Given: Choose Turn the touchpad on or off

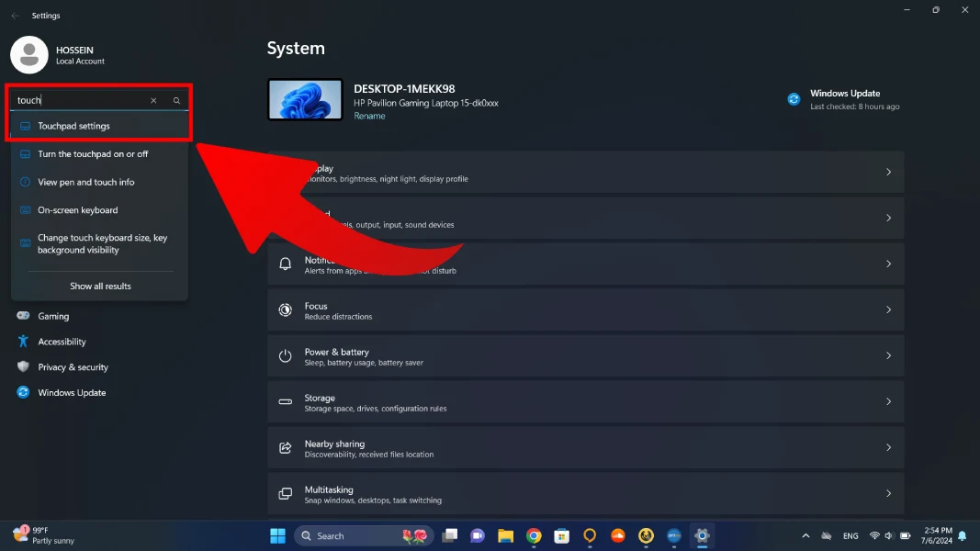Looking at the screenshot, I should coord(93,154).
